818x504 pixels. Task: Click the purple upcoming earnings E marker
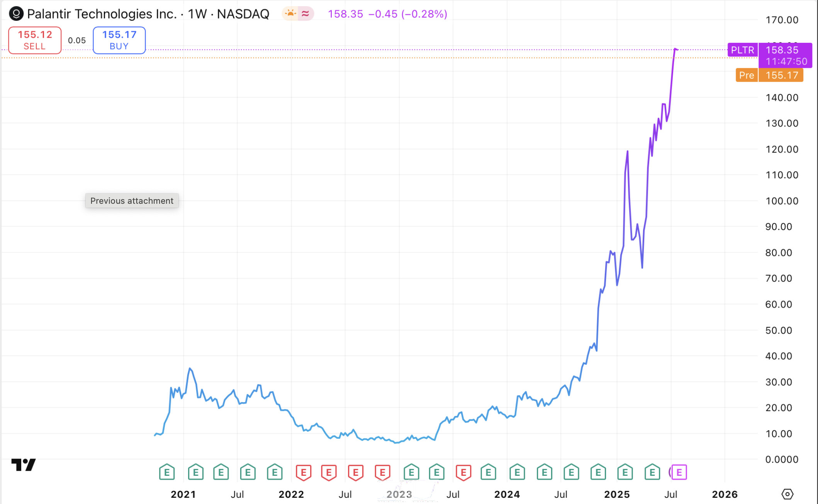coord(679,472)
